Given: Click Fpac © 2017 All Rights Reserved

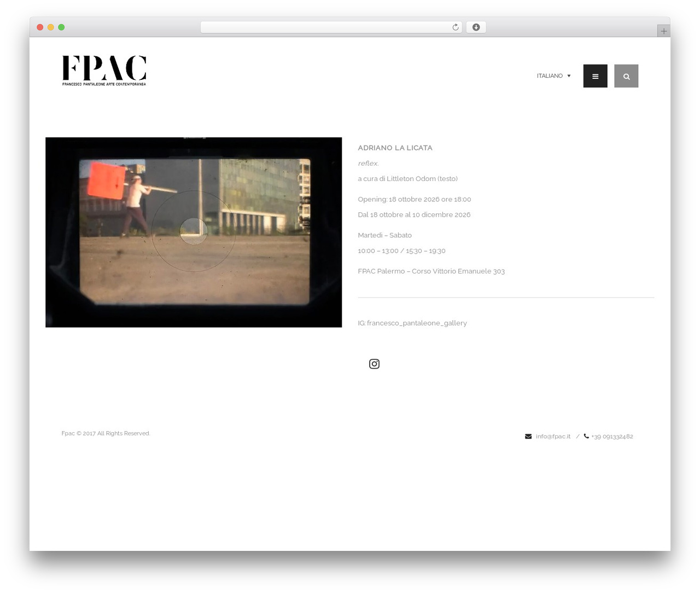Looking at the screenshot, I should [x=106, y=433].
